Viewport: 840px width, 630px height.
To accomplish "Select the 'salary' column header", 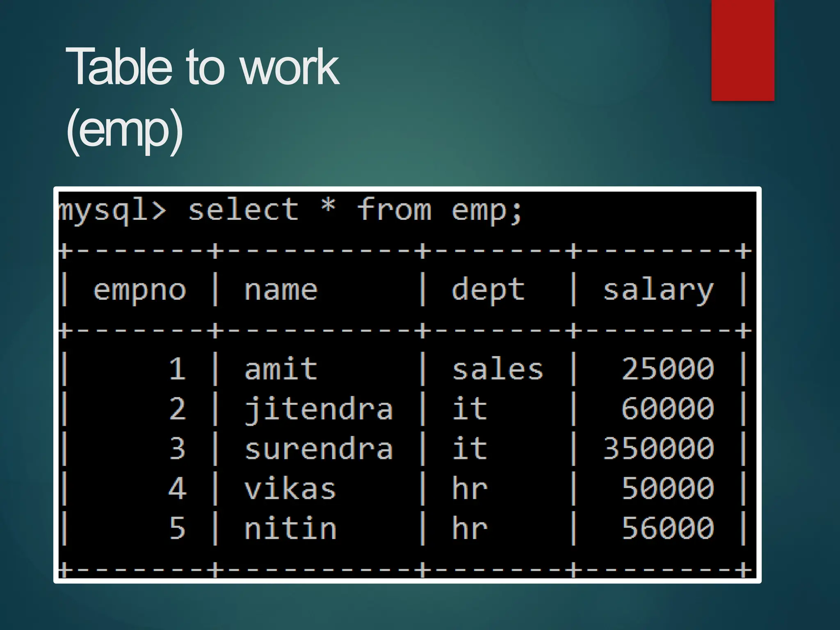I will [658, 290].
